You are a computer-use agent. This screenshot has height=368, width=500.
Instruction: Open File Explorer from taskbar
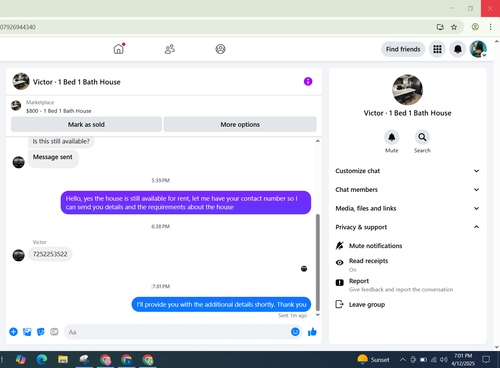63,359
